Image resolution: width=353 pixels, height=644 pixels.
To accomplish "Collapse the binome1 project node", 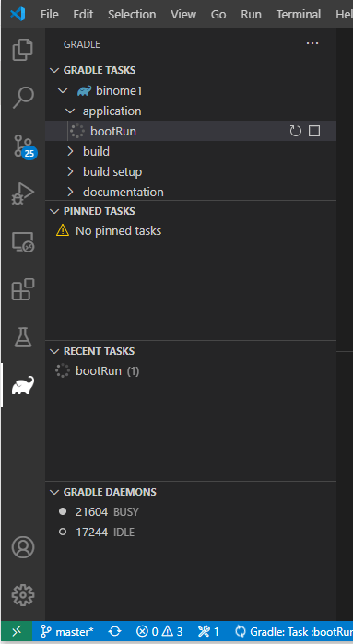I will point(63,91).
